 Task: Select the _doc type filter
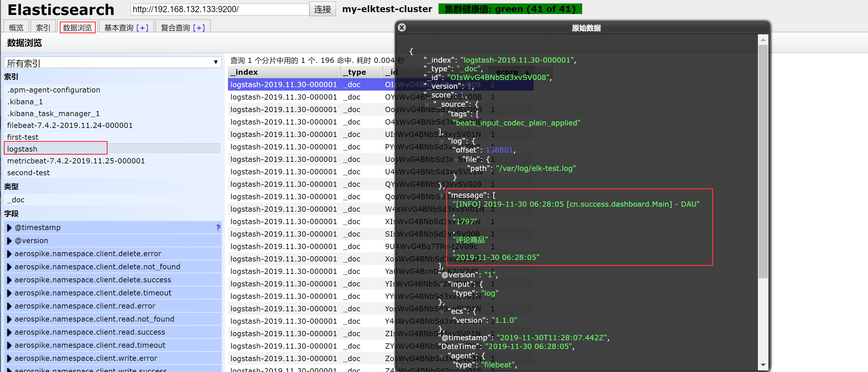click(x=113, y=200)
